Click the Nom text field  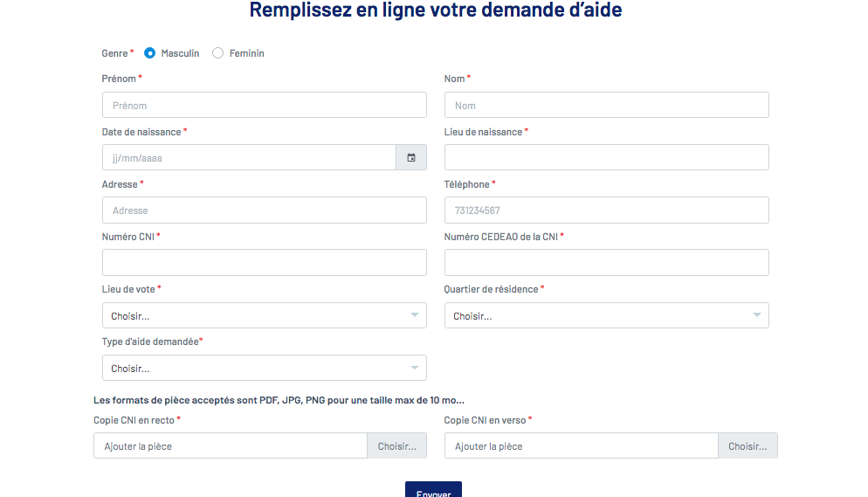point(606,105)
